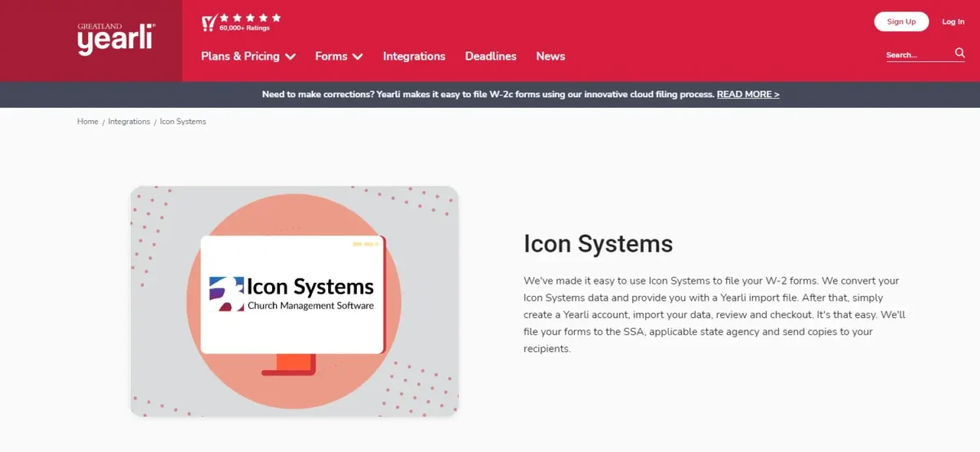Expand the Plans & Pricing chevron
Screen dimensions: 980x452
(290, 57)
